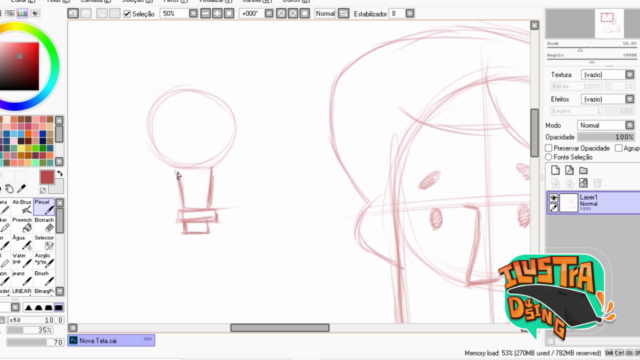Open the layer Modo Normal dropdown
Image resolution: width=640 pixels, height=360 pixels.
(x=629, y=125)
